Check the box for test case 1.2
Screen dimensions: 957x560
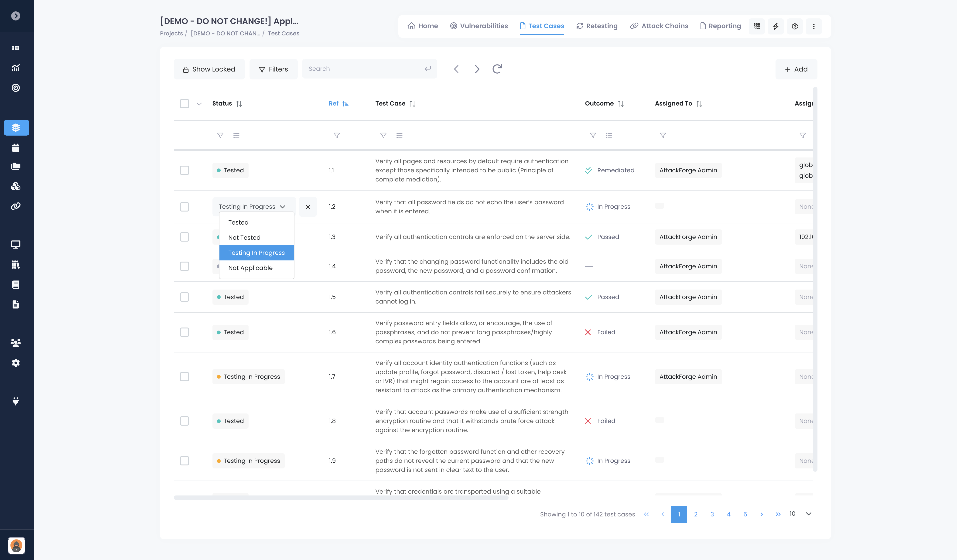(x=185, y=207)
